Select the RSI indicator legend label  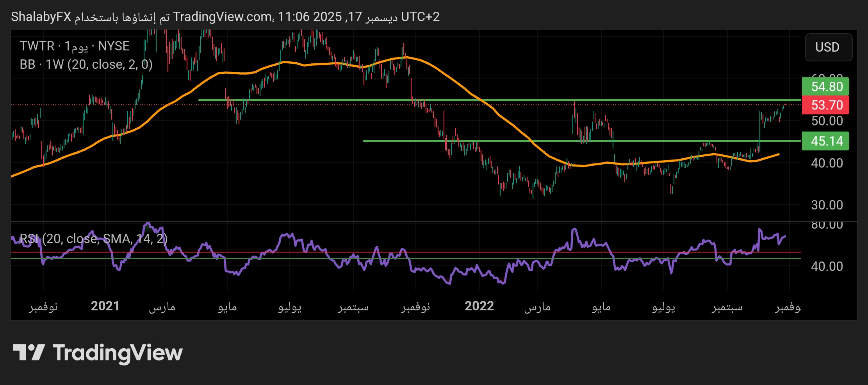point(94,238)
